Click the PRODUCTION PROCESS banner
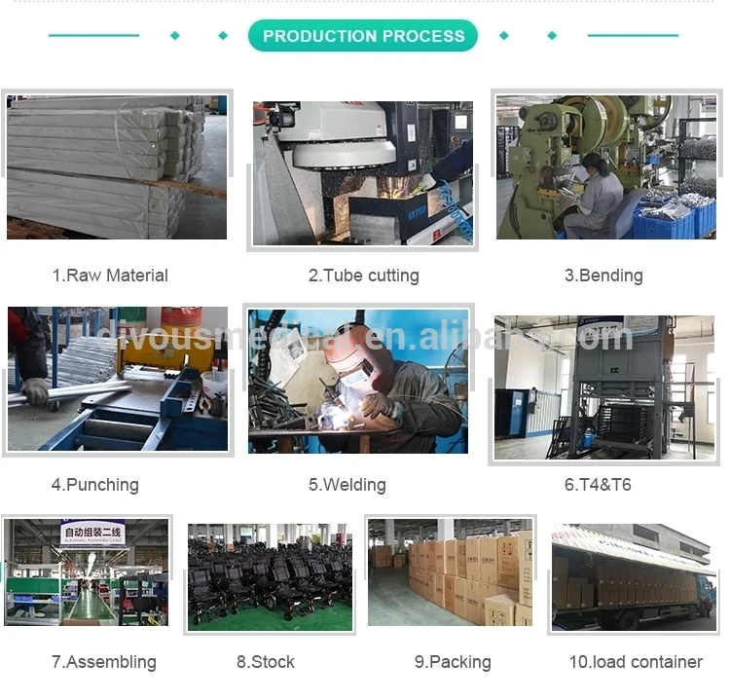Viewport: 730px width, 700px height. [x=363, y=36]
